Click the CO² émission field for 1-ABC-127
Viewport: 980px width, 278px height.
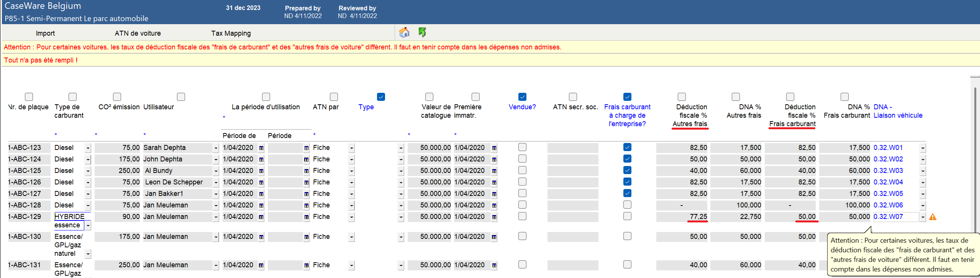pyautogui.click(x=117, y=194)
